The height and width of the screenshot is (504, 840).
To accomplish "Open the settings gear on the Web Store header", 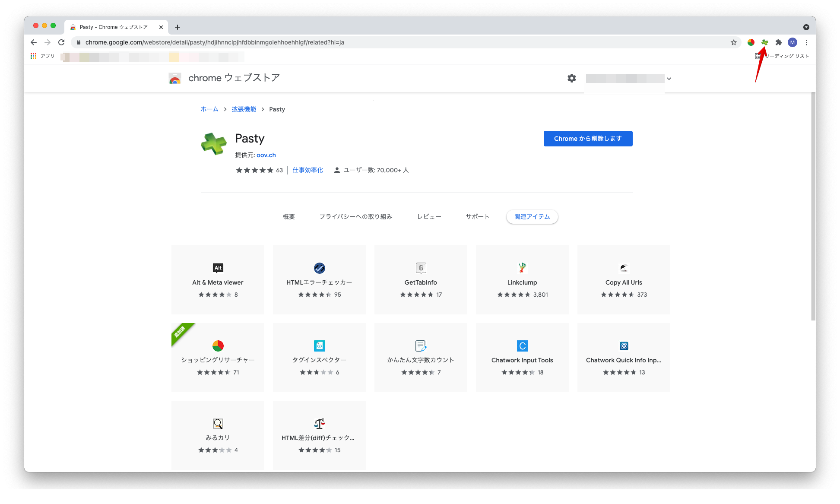I will click(571, 78).
